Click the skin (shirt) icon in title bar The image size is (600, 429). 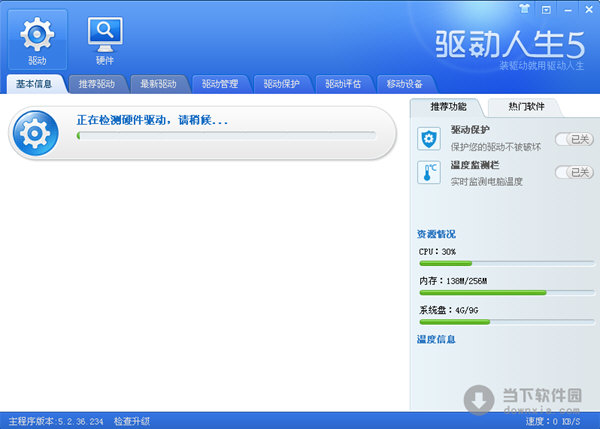pyautogui.click(x=524, y=9)
